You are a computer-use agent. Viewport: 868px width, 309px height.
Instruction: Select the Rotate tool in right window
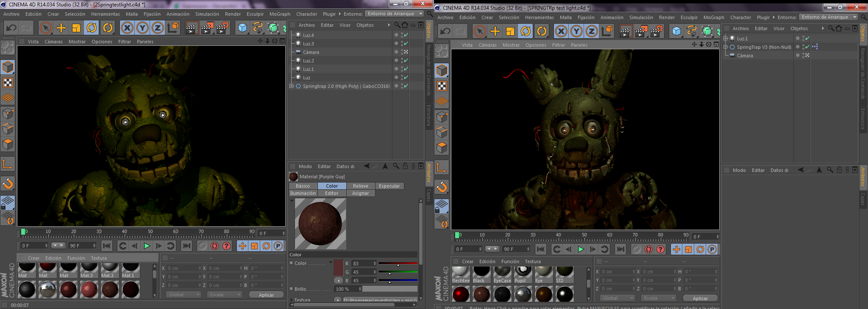pos(526,31)
